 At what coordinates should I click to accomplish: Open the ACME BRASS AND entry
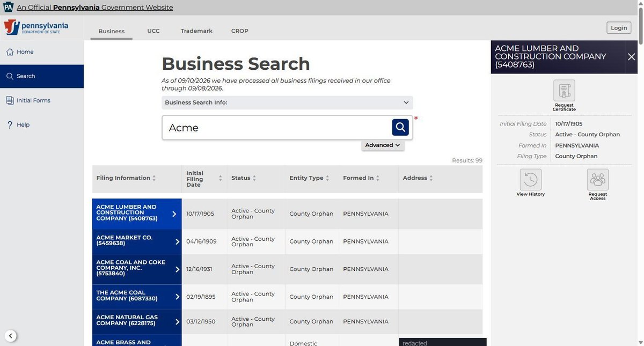(137, 341)
